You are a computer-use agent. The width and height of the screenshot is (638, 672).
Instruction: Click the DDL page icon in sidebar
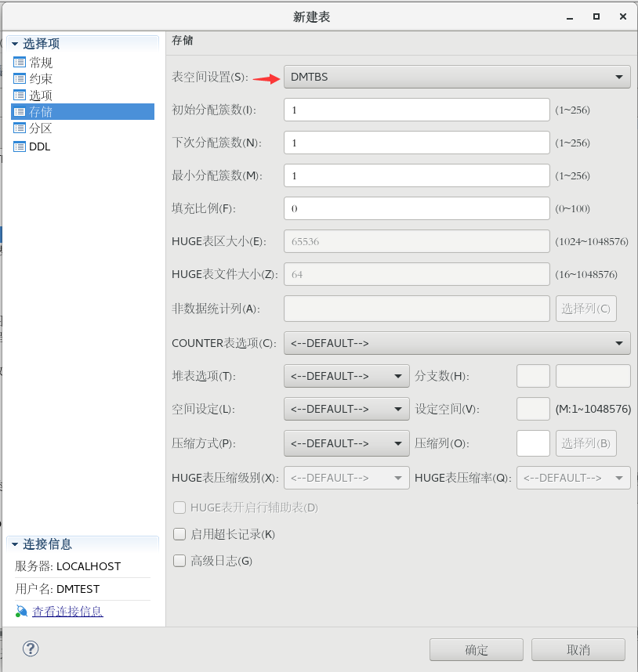pyautogui.click(x=20, y=146)
